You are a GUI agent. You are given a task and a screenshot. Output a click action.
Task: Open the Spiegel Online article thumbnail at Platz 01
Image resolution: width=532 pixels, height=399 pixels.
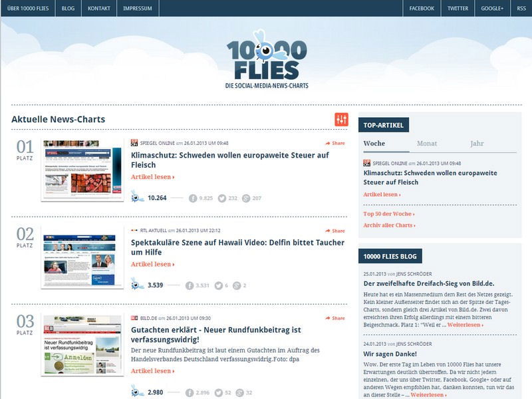click(82, 170)
